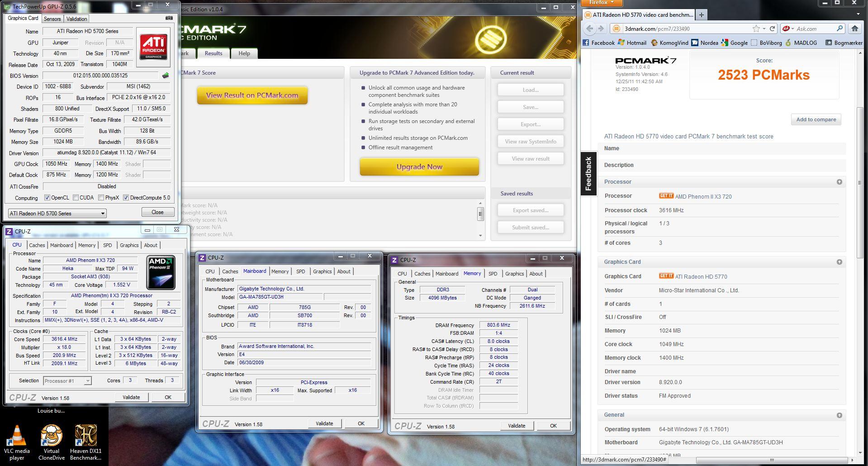Open the Processor #1 selection dropdown in CPU-Z
868x466 pixels.
point(67,381)
